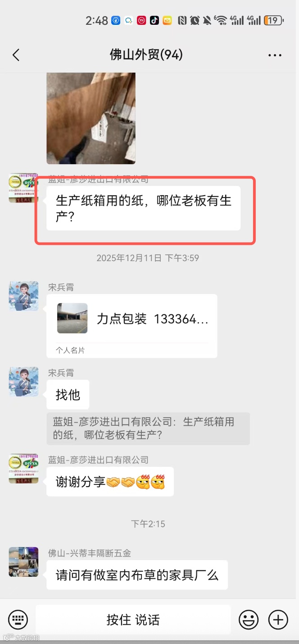Tap 蓝姐's avatar next to 谢谢分享 message
The image size is (299, 644).
point(23,469)
